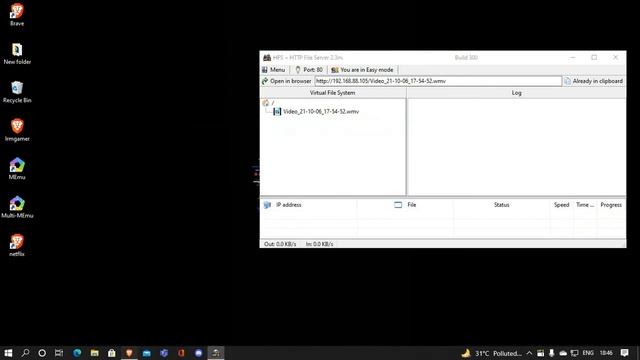
Task: Open the limgamer desktop shortcut
Action: 17,130
